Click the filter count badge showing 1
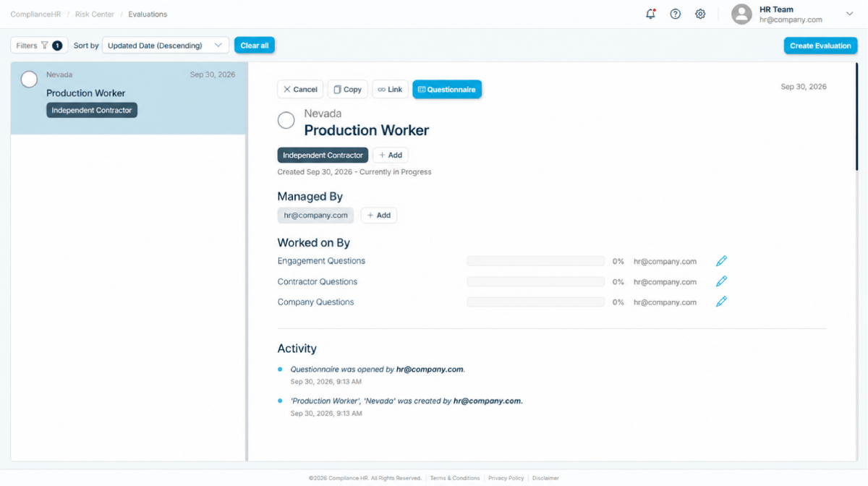 (57, 46)
